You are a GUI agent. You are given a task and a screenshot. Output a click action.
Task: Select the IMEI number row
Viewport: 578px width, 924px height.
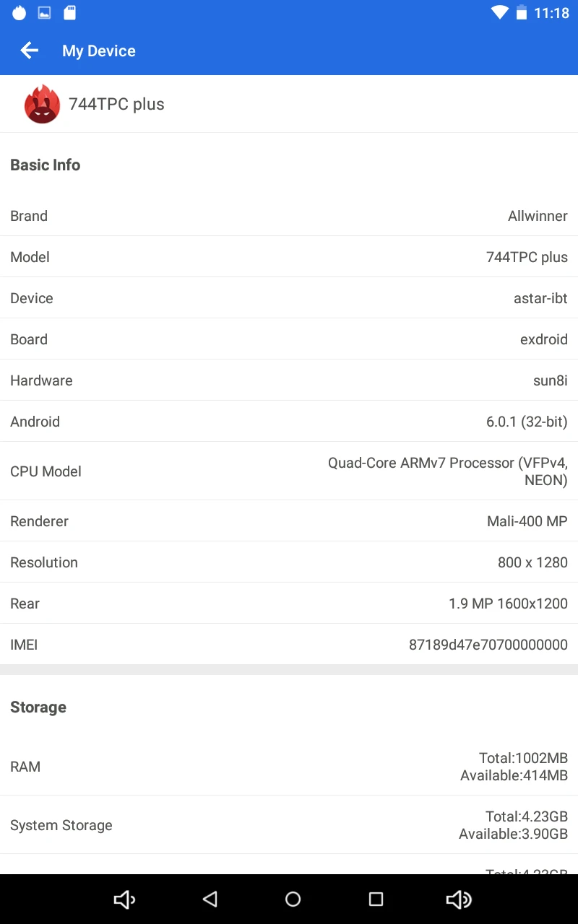(x=289, y=645)
